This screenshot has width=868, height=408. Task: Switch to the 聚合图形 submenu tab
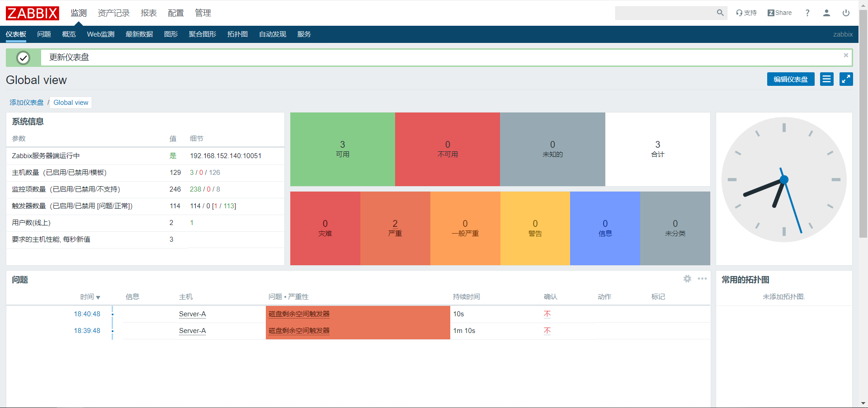(x=203, y=34)
